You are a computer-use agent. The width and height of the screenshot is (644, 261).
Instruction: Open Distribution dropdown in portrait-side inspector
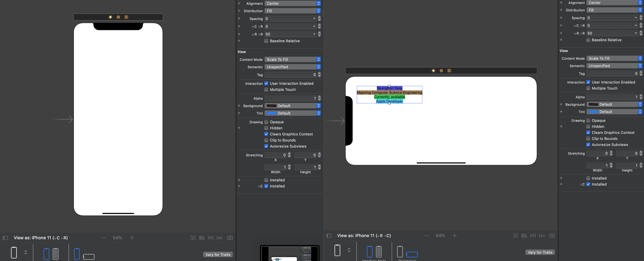292,11
